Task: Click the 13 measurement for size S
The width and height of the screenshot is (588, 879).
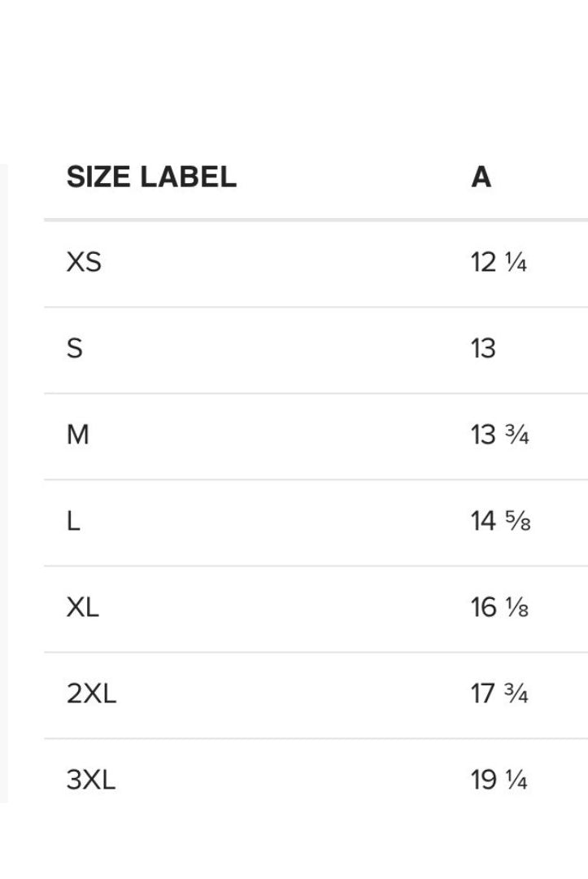Action: click(483, 348)
